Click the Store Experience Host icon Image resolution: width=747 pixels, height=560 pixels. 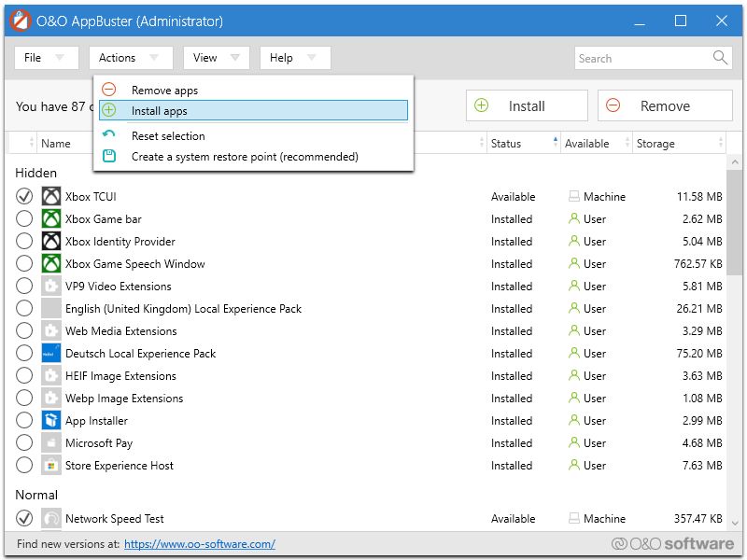[51, 466]
